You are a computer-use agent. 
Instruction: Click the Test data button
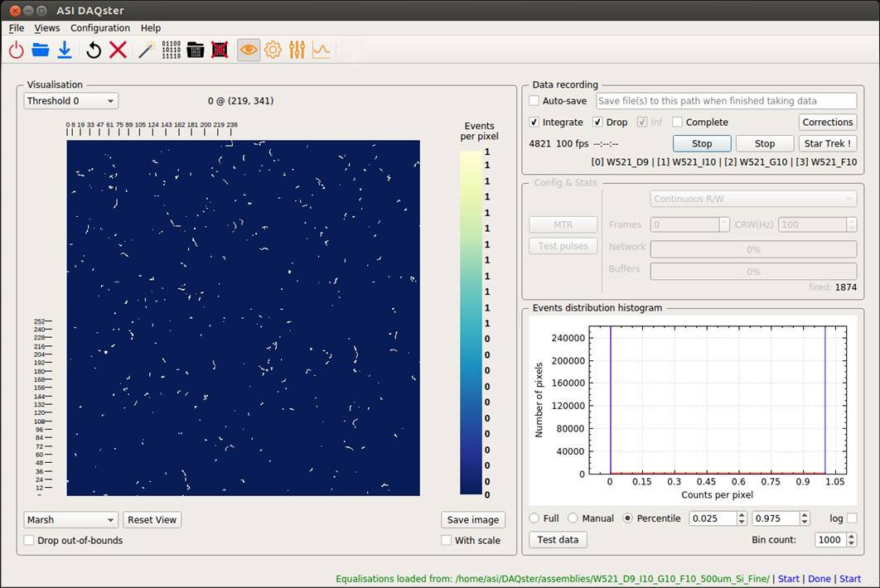tap(558, 540)
